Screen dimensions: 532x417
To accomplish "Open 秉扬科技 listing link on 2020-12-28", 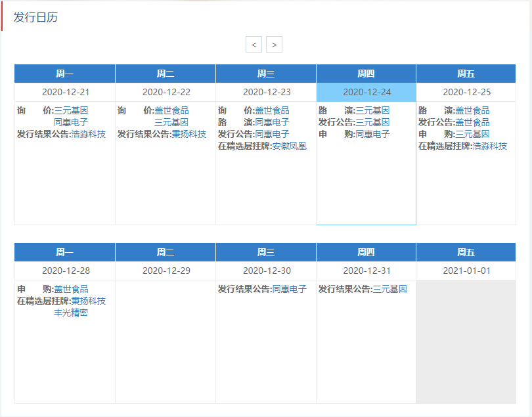I will [x=88, y=301].
